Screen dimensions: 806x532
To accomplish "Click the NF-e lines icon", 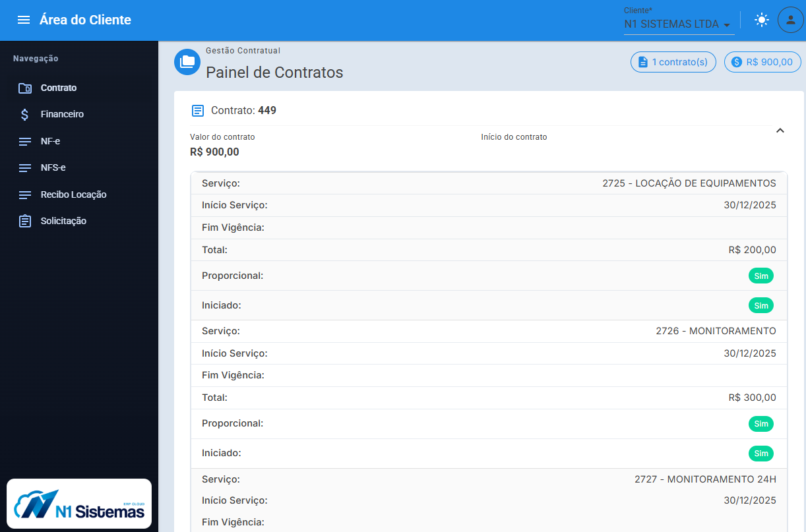I will pos(25,141).
